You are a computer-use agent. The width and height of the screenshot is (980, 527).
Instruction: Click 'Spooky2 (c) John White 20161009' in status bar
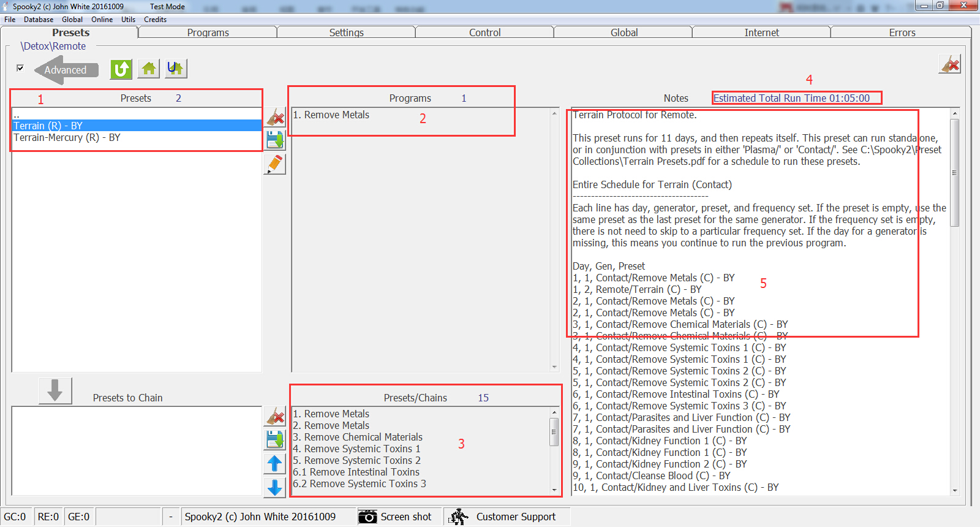[260, 517]
